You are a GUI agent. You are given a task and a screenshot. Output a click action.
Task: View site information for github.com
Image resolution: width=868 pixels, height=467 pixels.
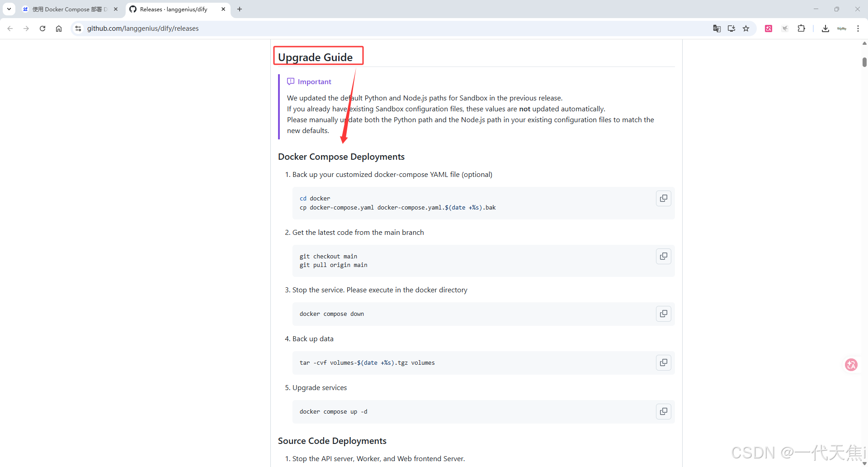[x=78, y=29]
